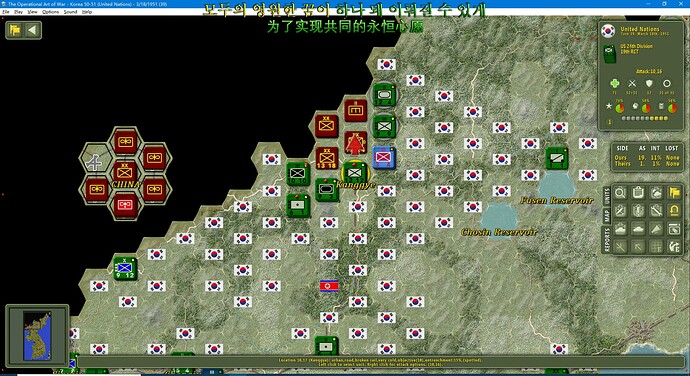Select the North Korean flag hex on map
690x376 pixels.
(x=329, y=286)
